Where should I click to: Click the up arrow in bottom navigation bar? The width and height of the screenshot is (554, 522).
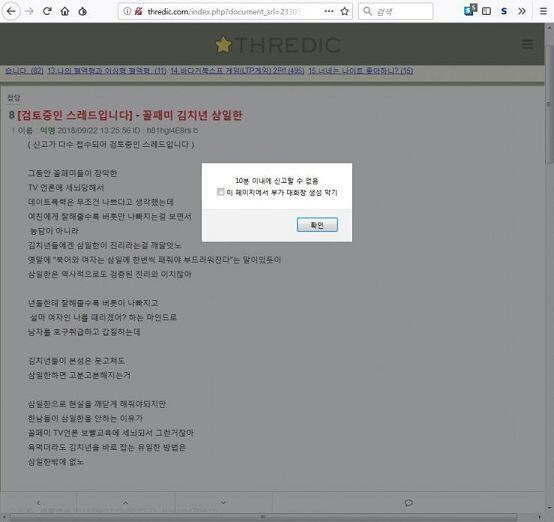[x=125, y=503]
